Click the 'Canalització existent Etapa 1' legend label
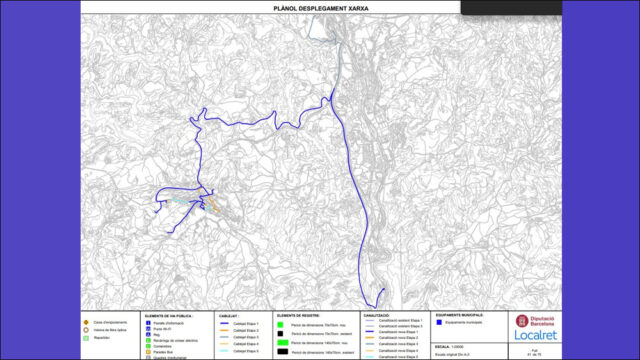Screen dimensions: 640x360 coord(400,320)
